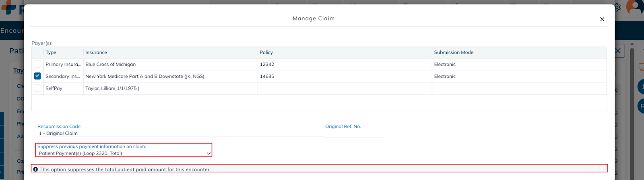This screenshot has width=644, height=180.
Task: Click the Submission Mode column header
Action: pos(454,52)
